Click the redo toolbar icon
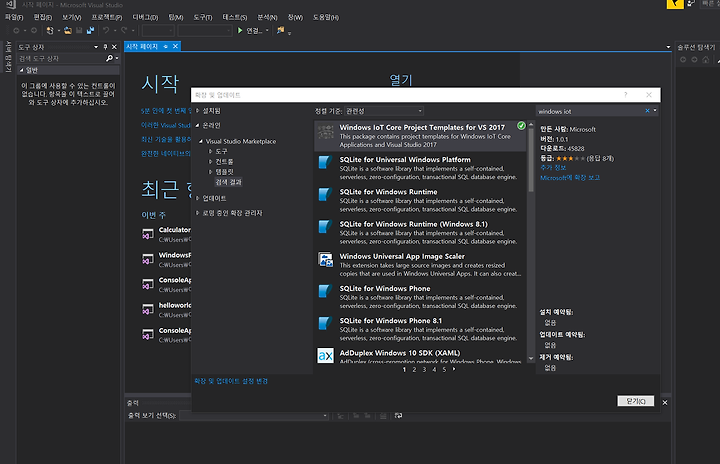The height and width of the screenshot is (464, 720). click(x=124, y=31)
